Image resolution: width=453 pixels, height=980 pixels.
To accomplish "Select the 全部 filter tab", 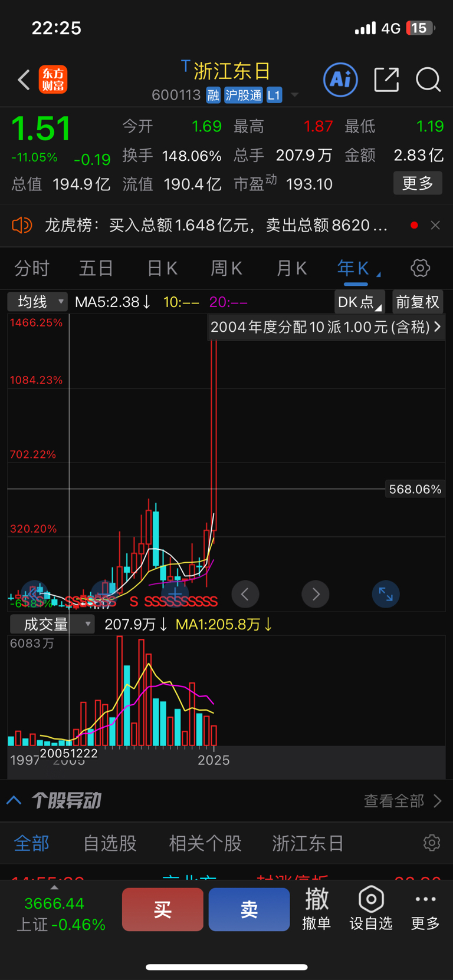I will (x=32, y=843).
